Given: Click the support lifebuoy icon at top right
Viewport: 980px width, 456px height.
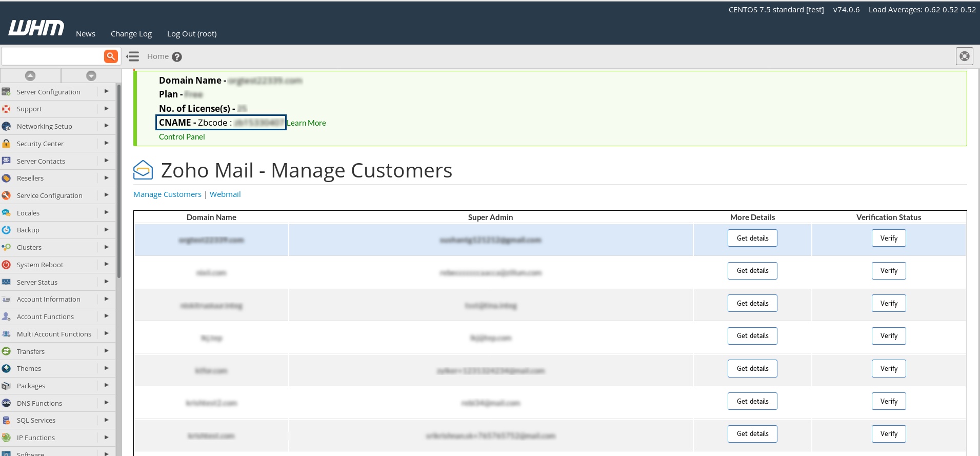Looking at the screenshot, I should (964, 56).
